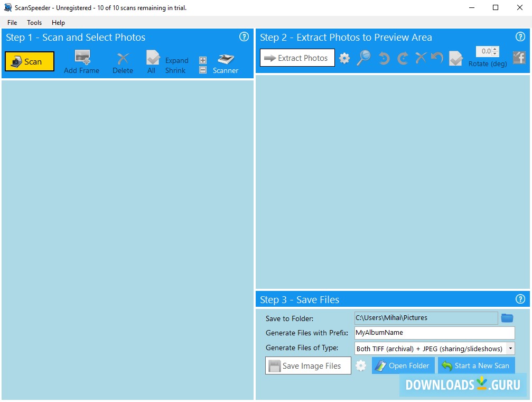Rotate photo clockwise icon
The height and width of the screenshot is (402, 532).
point(403,58)
